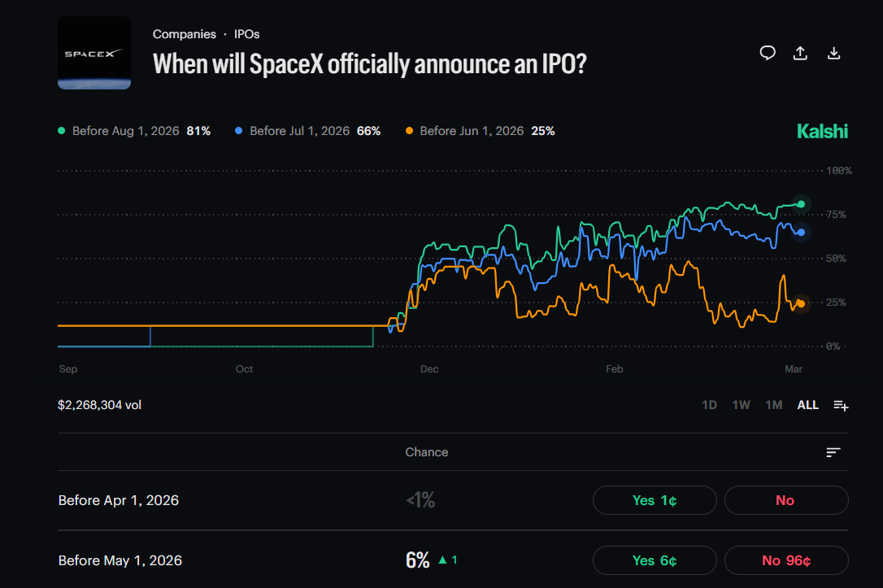Click the orange chart endpoint dot
The height and width of the screenshot is (588, 883).
click(x=800, y=303)
